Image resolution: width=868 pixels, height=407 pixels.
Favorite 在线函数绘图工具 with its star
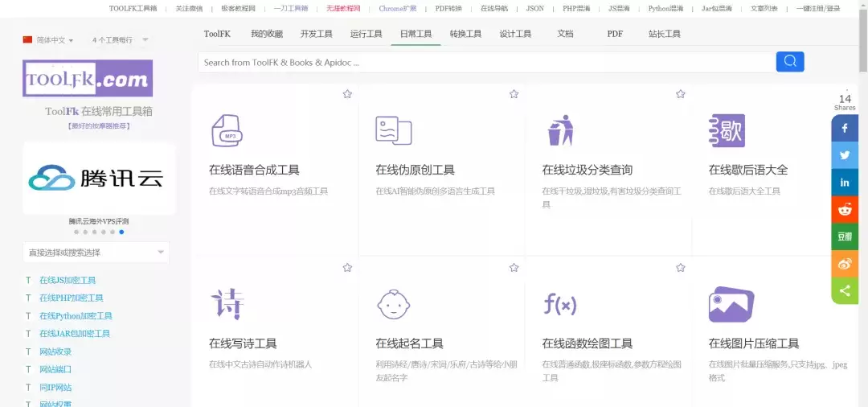tap(681, 268)
